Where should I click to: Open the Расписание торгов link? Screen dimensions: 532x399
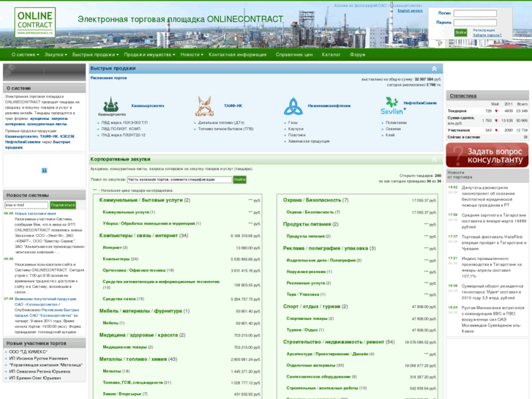tap(108, 78)
